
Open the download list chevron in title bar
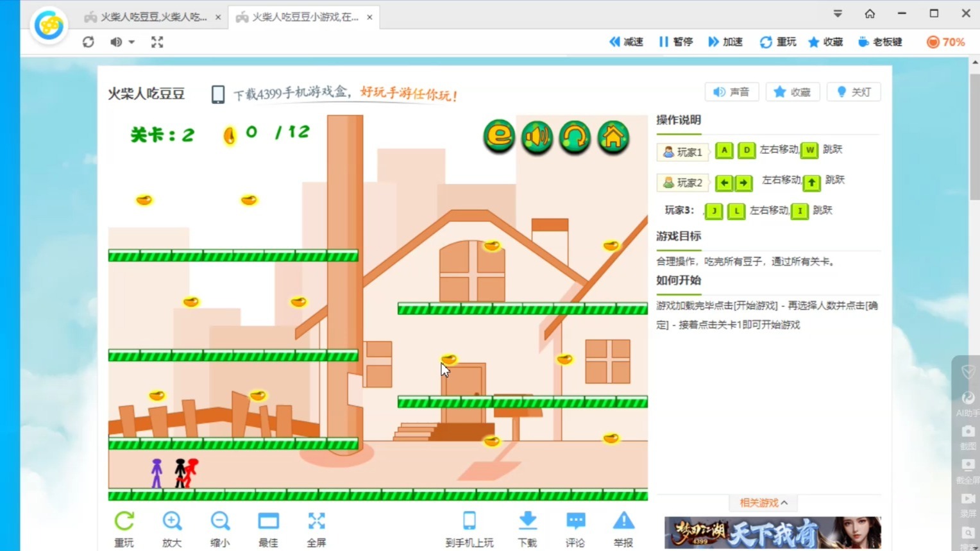click(837, 13)
